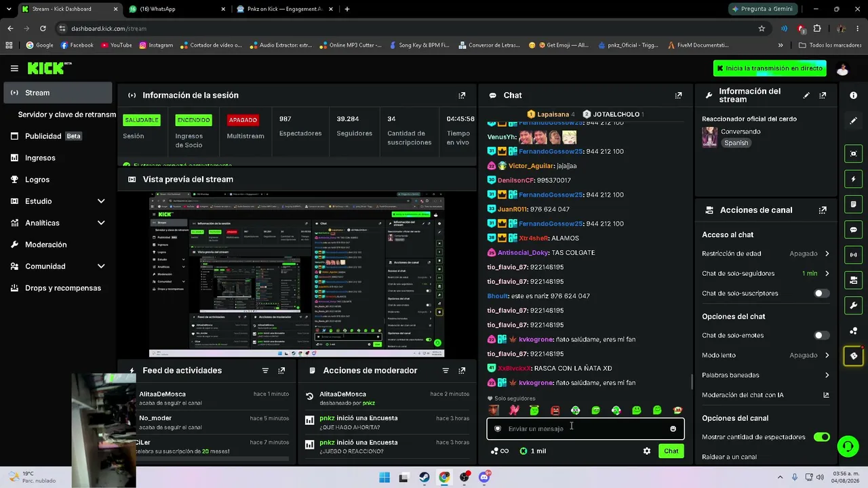Open the profile avatar menu
Image resolution: width=868 pixels, height=488 pixels.
(842, 68)
